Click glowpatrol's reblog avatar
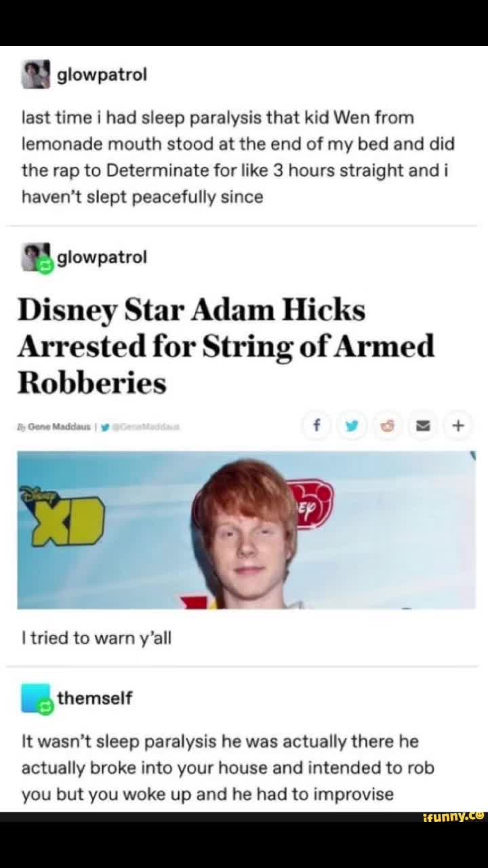488x868 pixels. pos(37,258)
